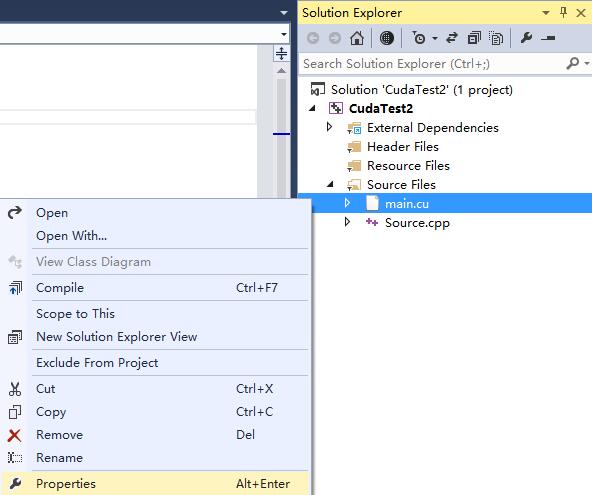This screenshot has height=495, width=592.
Task: Click the Pending Changes Filter icon
Action: tap(418, 38)
